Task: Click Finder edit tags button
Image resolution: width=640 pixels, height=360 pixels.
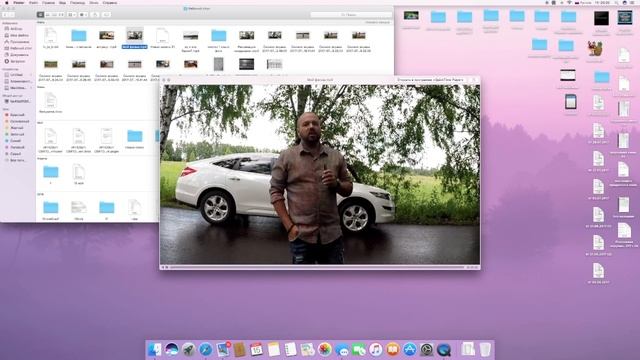Action: click(106, 15)
